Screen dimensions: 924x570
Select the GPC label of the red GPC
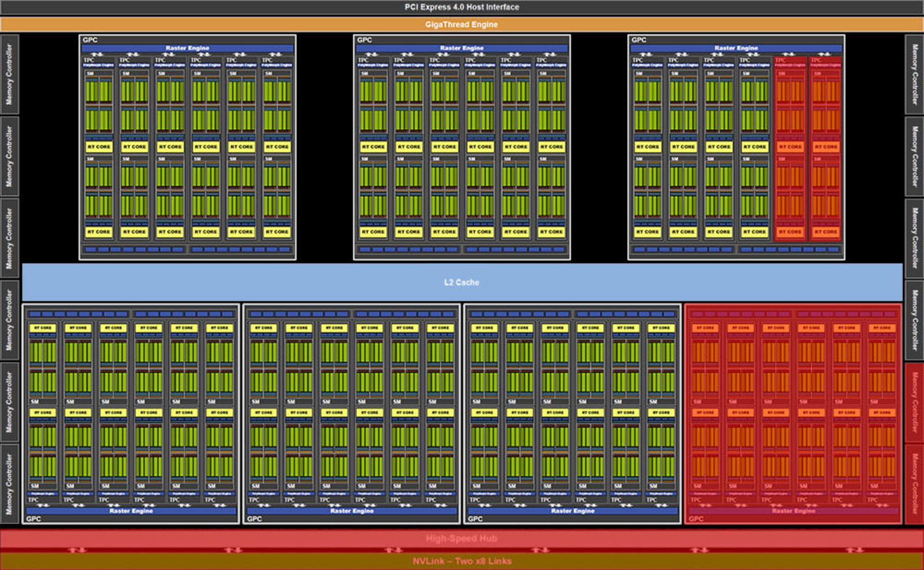[x=696, y=519]
